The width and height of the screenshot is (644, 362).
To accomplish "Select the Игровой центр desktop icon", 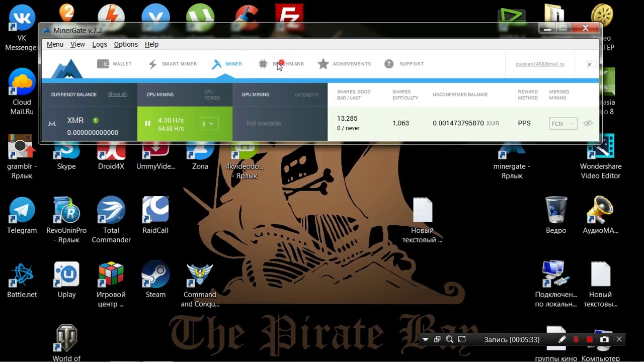I will coord(111,284).
